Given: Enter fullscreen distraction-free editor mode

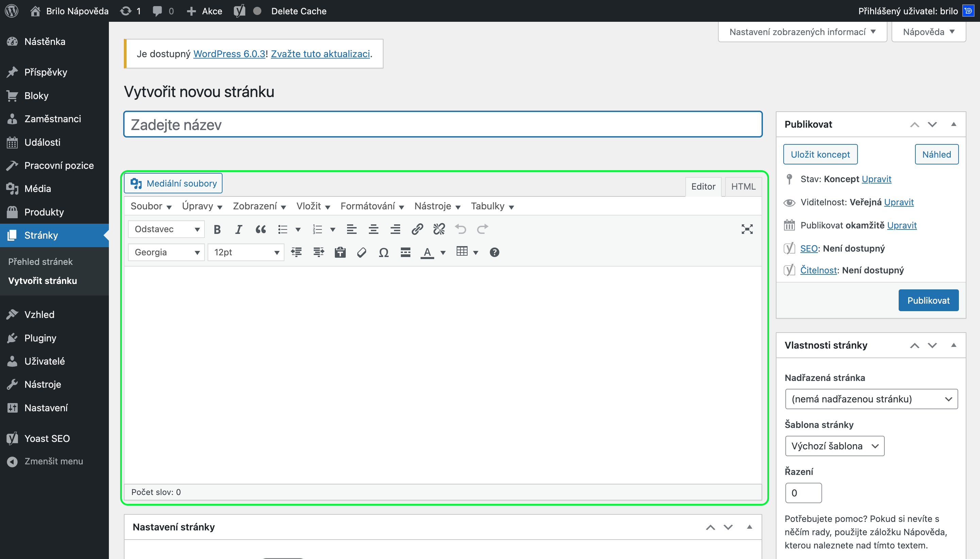Looking at the screenshot, I should pos(747,229).
